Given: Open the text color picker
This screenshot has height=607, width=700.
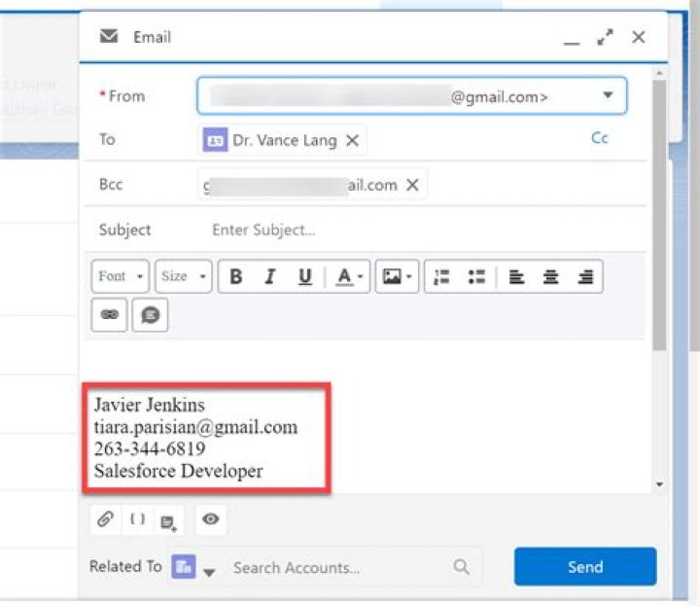Looking at the screenshot, I should (349, 276).
